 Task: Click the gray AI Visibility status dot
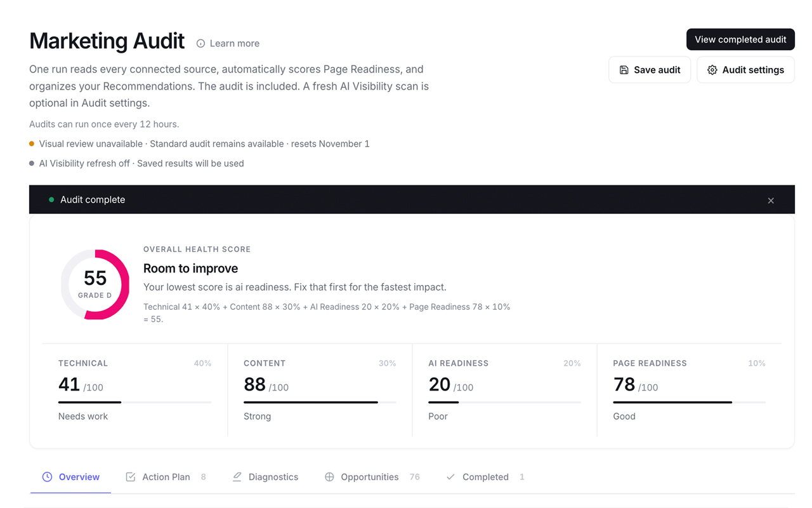coord(32,164)
